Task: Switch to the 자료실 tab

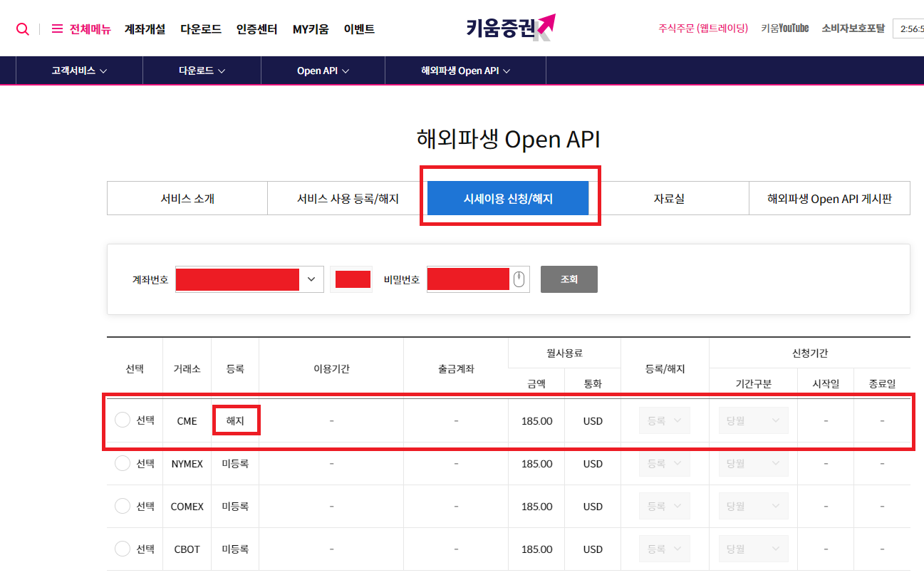Action: click(669, 199)
